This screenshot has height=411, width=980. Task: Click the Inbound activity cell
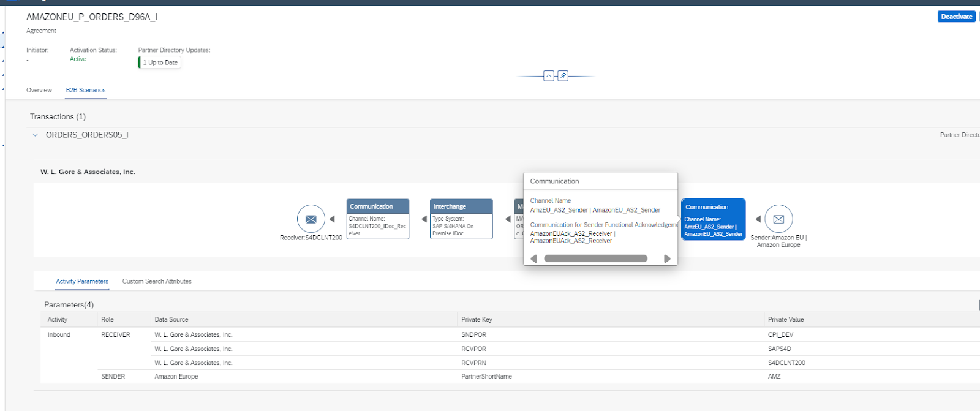59,334
